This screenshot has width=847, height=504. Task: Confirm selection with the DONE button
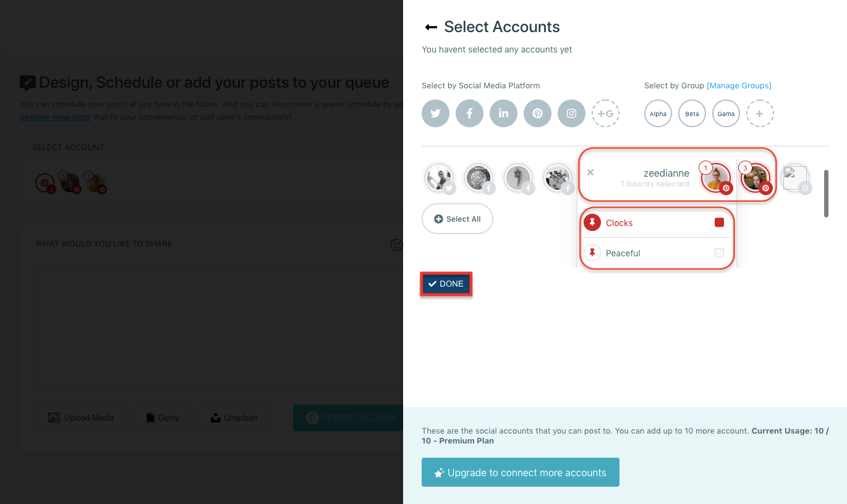(446, 283)
